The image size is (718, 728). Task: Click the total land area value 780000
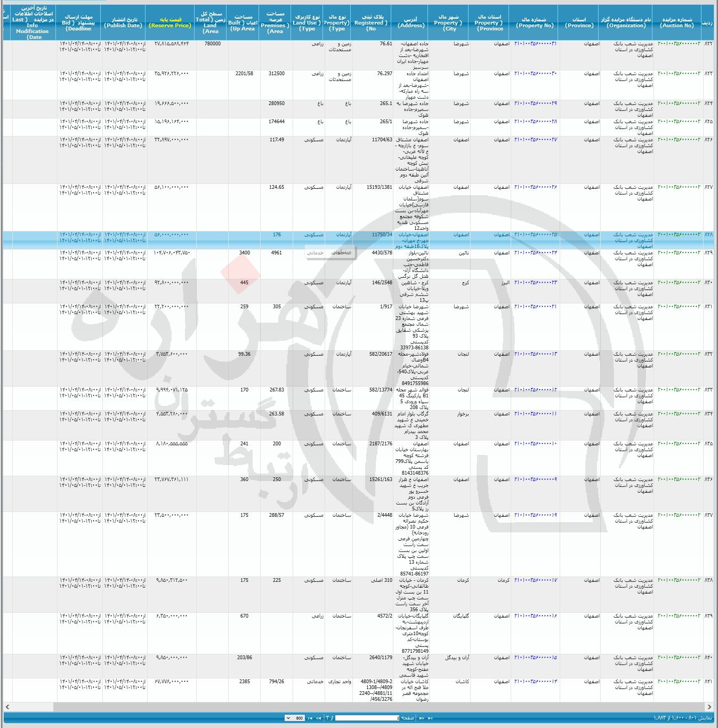[212, 44]
